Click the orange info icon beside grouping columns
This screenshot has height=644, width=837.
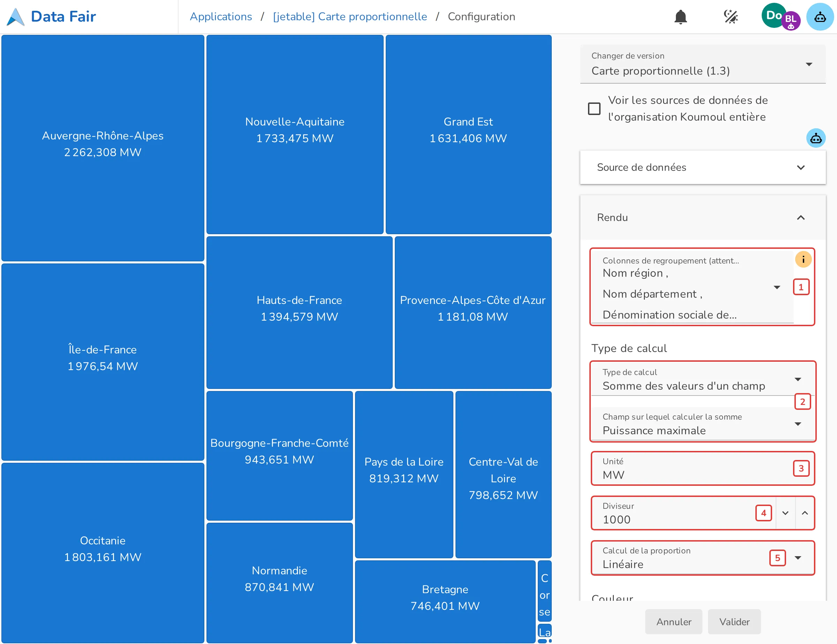point(803,259)
